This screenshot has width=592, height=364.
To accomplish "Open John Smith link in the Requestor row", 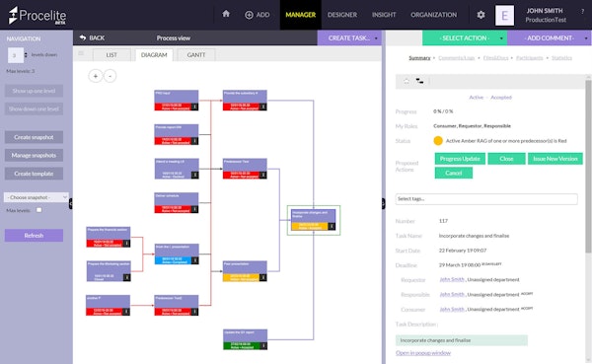I will pyautogui.click(x=452, y=279).
